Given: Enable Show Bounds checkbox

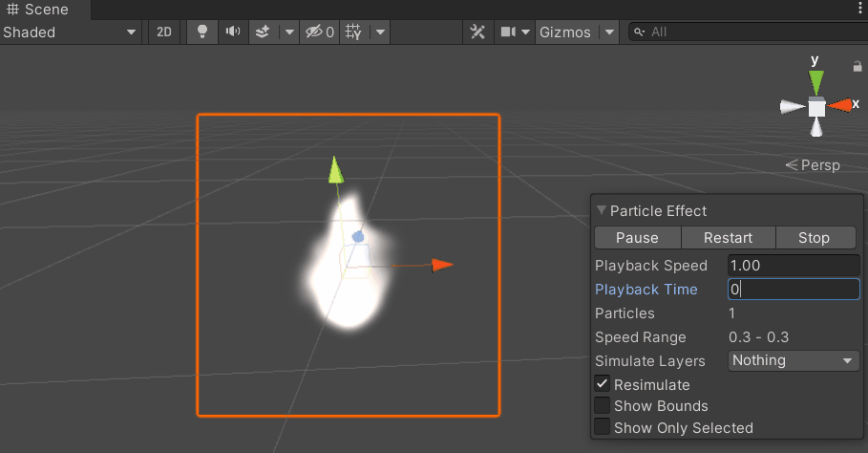Looking at the screenshot, I should [x=603, y=405].
